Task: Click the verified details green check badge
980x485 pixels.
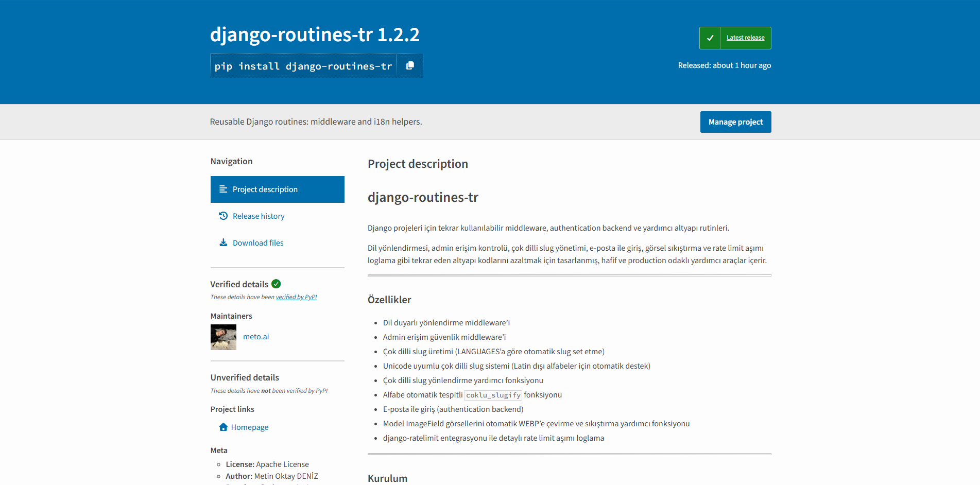Action: coord(276,284)
